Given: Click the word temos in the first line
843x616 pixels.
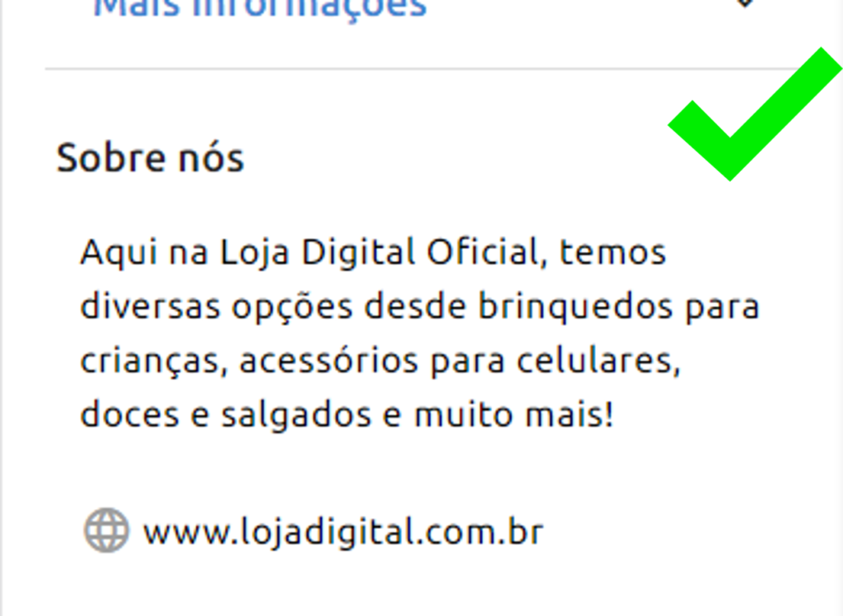Looking at the screenshot, I should [x=612, y=252].
